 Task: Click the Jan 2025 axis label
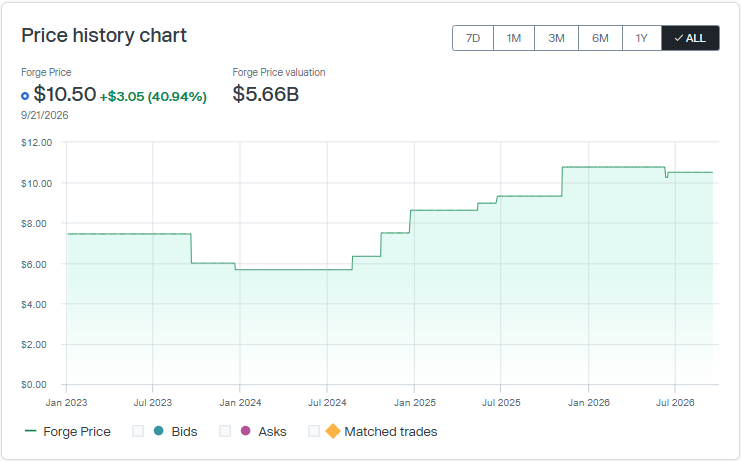click(x=415, y=403)
